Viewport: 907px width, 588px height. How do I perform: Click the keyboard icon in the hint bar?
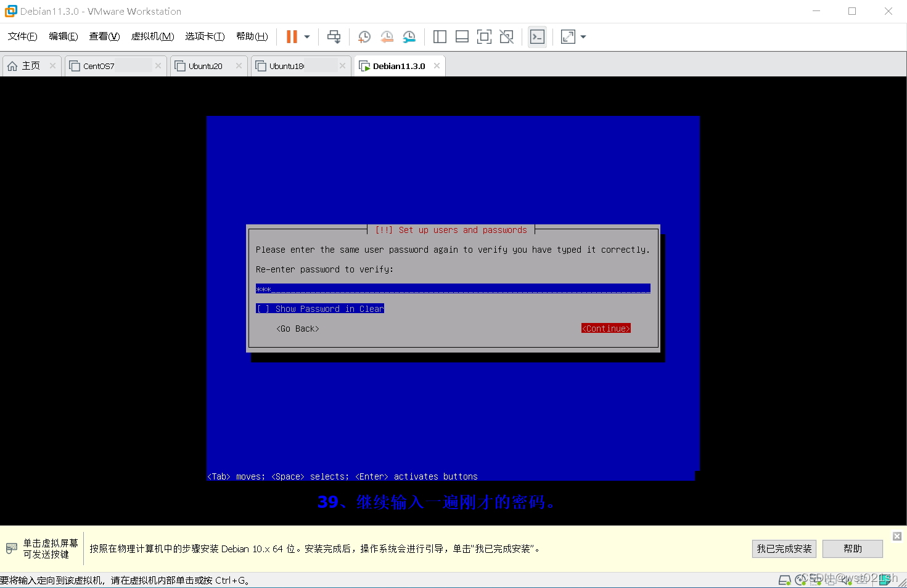coord(12,549)
